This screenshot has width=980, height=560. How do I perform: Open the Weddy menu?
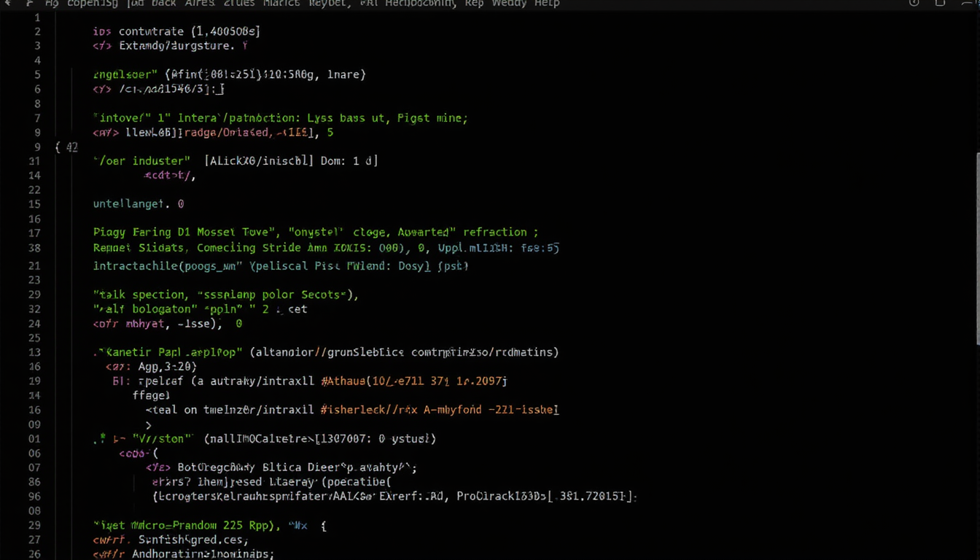[509, 4]
